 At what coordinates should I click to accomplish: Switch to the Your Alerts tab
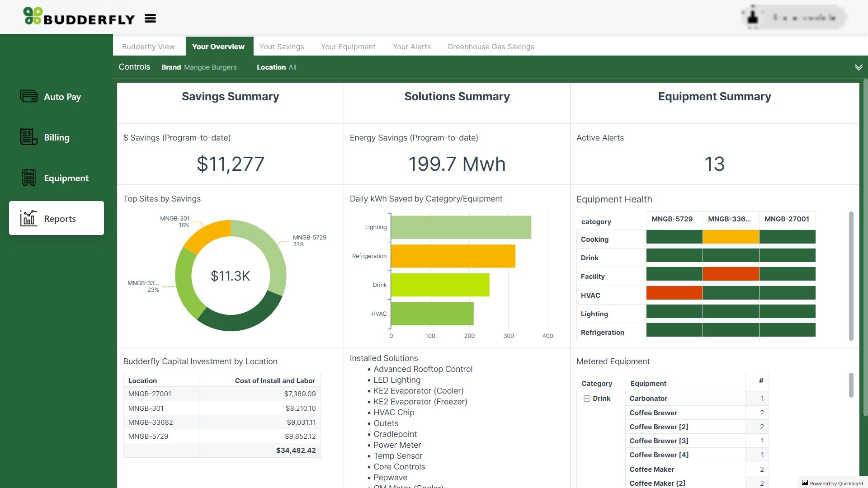411,47
